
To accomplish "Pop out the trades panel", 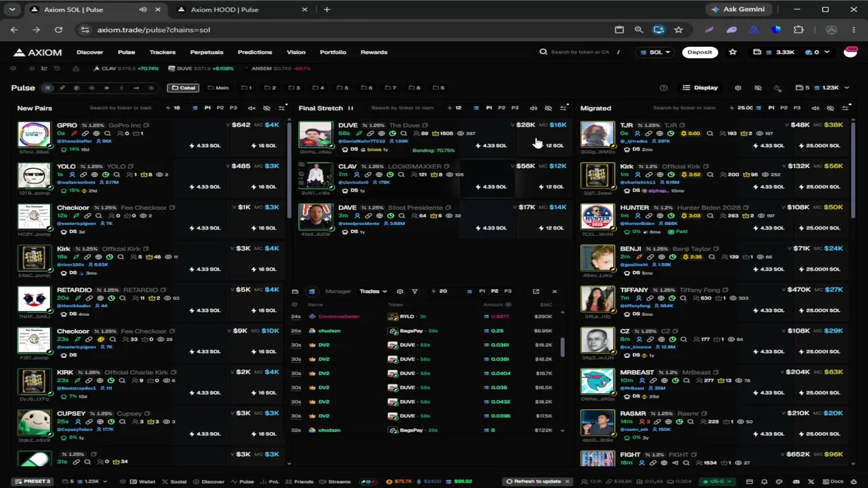I will 536,291.
